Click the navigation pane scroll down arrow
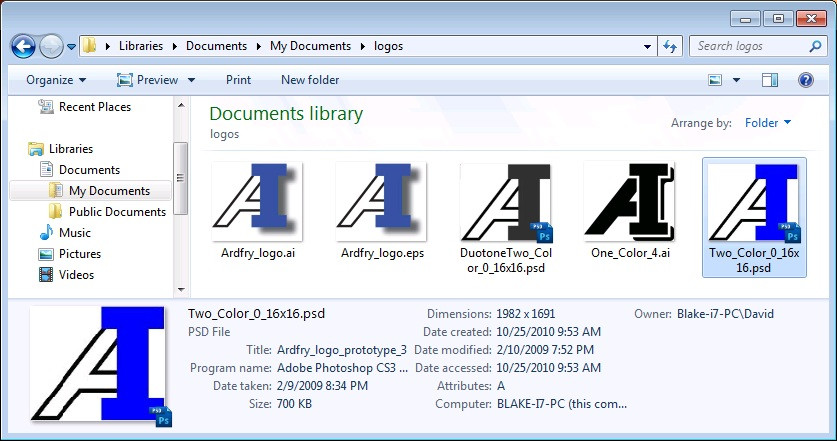Screen dimensions: 837x441 pyautogui.click(x=181, y=289)
